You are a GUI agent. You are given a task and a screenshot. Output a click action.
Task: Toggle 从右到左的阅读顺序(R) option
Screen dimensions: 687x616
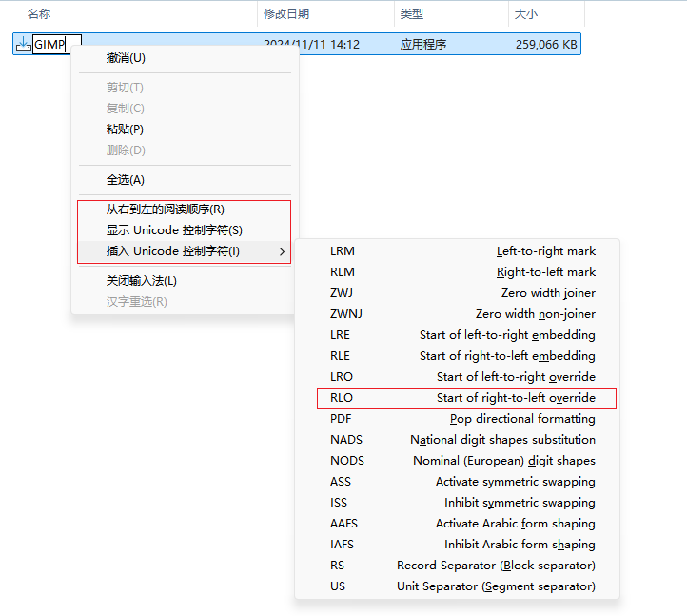(x=165, y=209)
